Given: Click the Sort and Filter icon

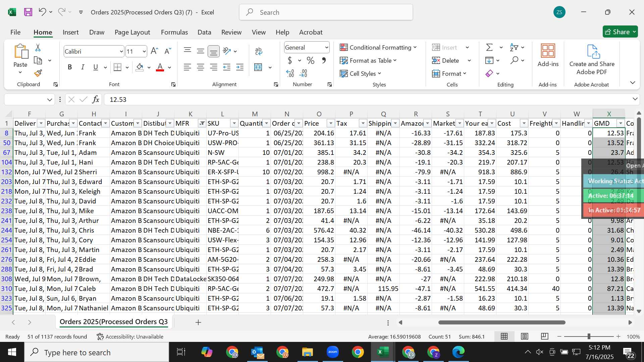Looking at the screenshot, I should pyautogui.click(x=514, y=47).
